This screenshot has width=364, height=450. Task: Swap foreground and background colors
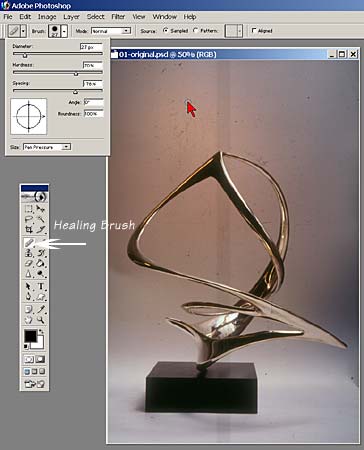click(x=41, y=332)
